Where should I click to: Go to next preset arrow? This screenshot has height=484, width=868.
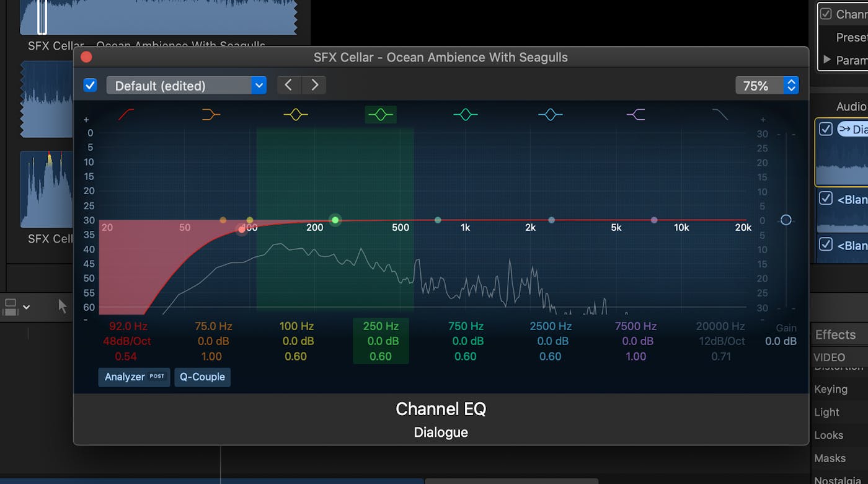coord(314,85)
